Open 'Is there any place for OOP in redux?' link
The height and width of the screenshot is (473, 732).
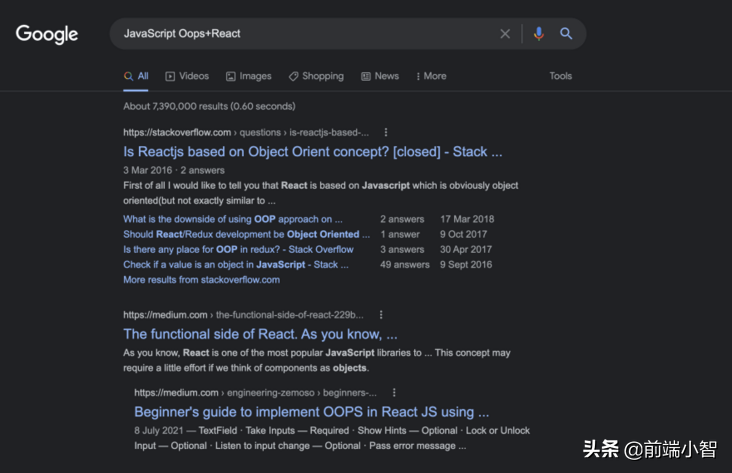238,250
